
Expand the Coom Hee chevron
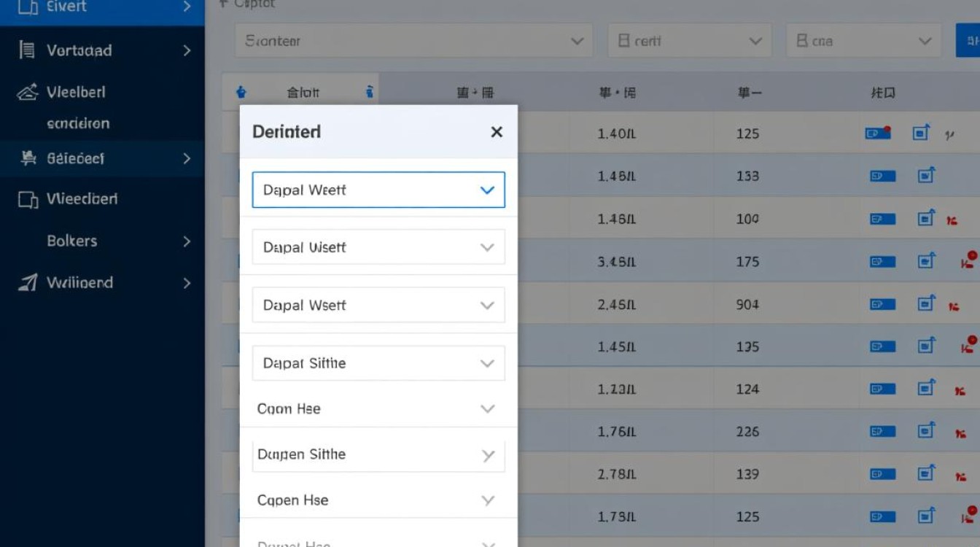click(487, 408)
